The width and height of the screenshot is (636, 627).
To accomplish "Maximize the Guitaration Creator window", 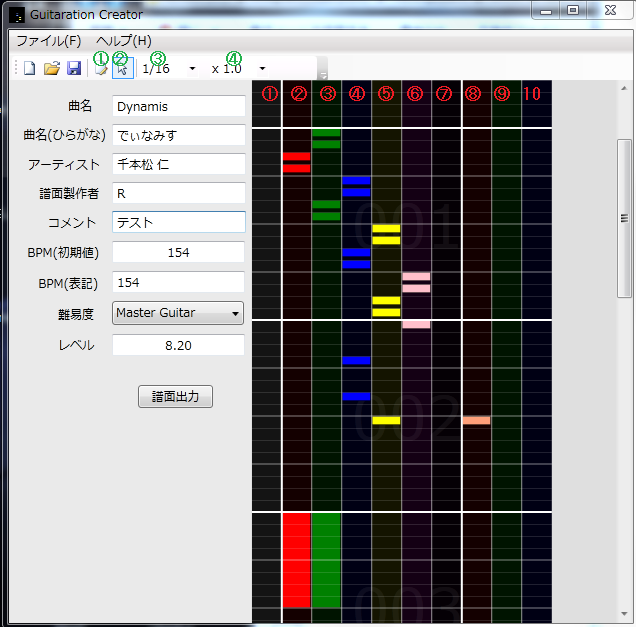I will (573, 11).
